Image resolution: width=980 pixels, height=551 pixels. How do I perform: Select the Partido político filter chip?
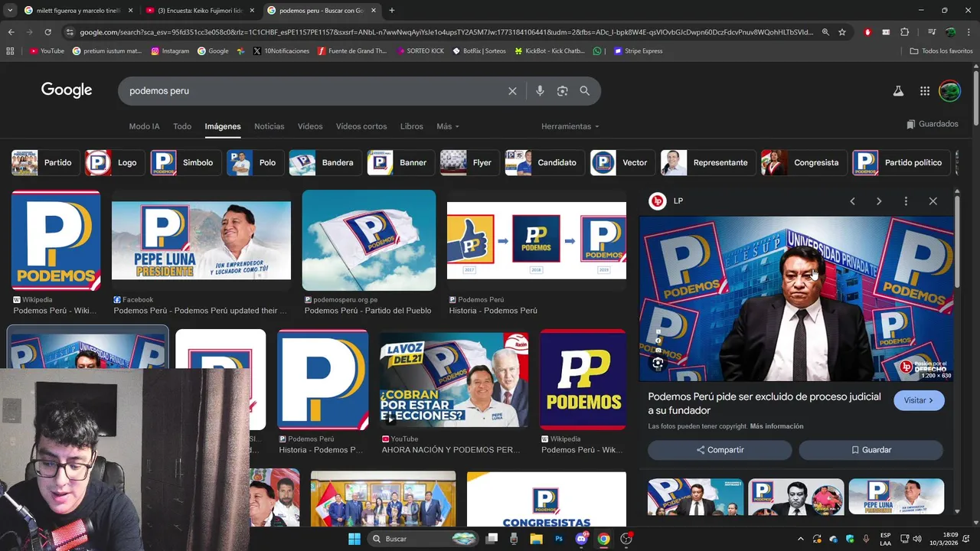pos(901,162)
